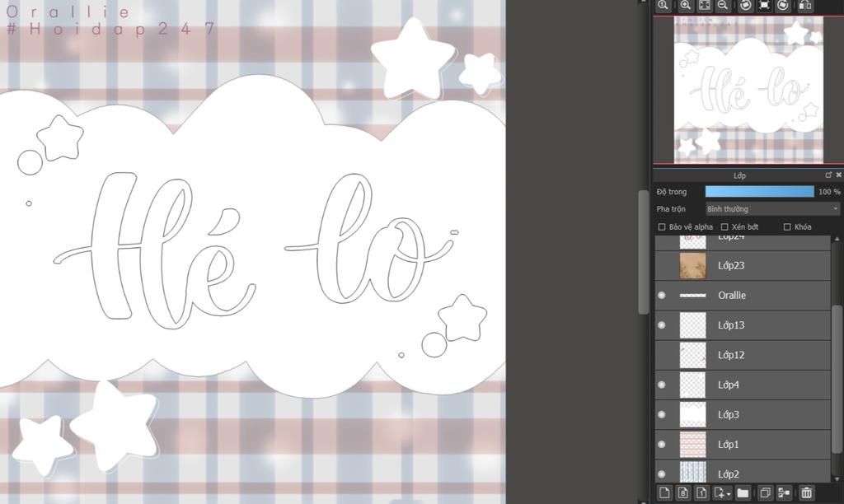Click the Lớp1 plaid layer thumbnail
Viewport: 844px width, 504px height.
pos(692,445)
